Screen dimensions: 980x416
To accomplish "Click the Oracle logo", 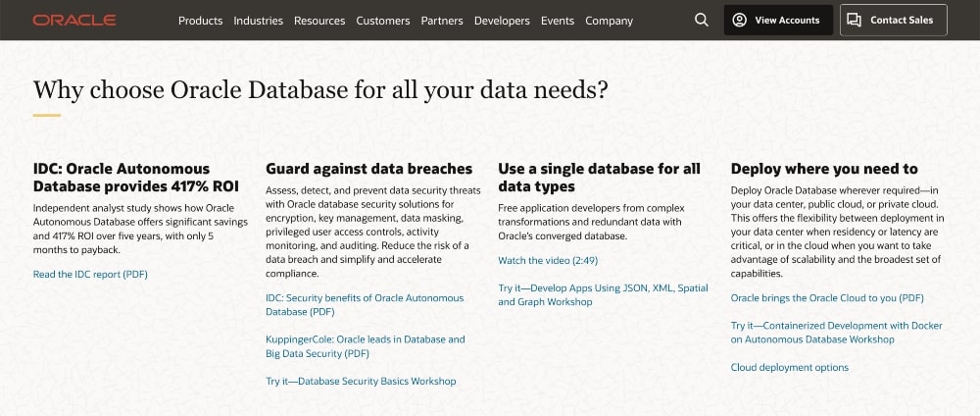I will (x=73, y=20).
